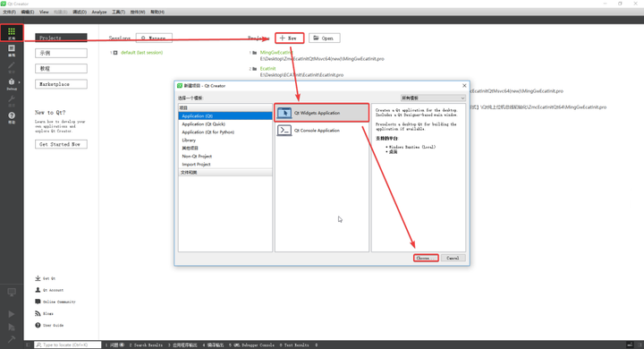The image size is (644, 349).
Task: Toggle the left sidebar icon in status bar
Action: (28, 345)
